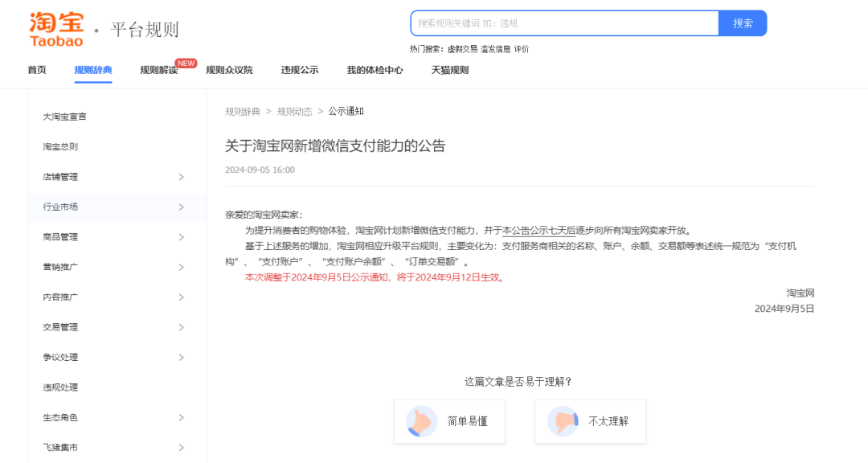Expand the 商品管理 chevron
This screenshot has width=868, height=463.
click(x=181, y=237)
